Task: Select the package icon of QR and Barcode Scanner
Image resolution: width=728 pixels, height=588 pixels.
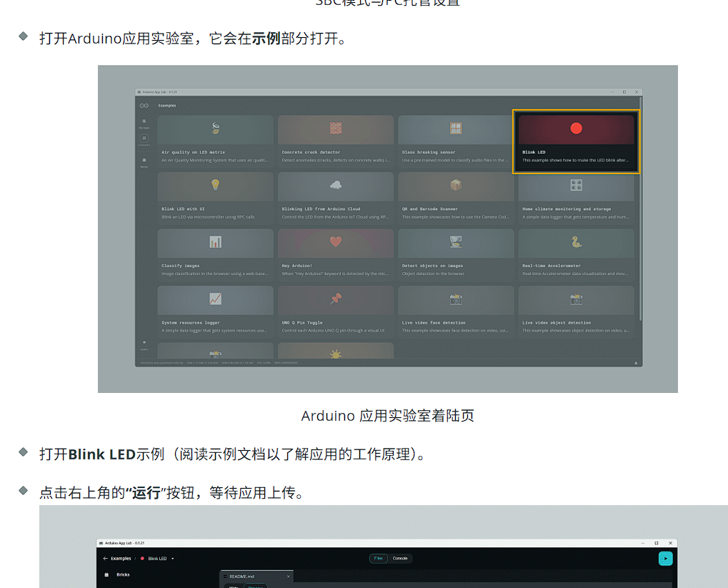Action: click(456, 185)
